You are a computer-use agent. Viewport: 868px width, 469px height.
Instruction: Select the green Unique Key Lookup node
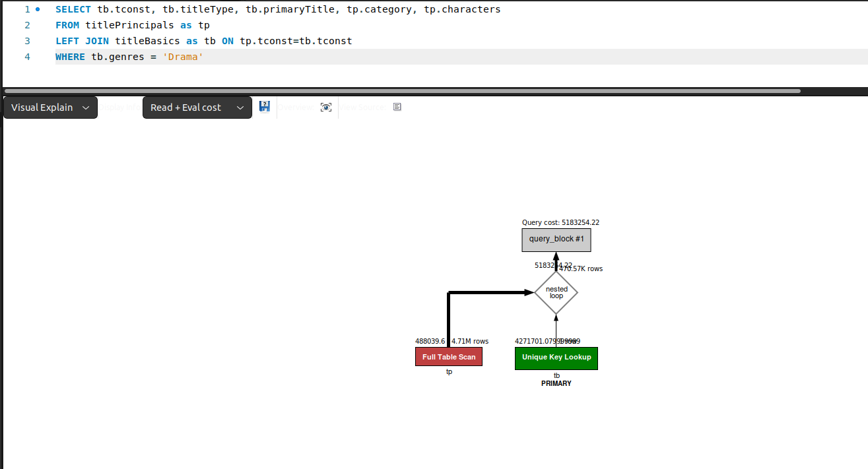pyautogui.click(x=556, y=358)
